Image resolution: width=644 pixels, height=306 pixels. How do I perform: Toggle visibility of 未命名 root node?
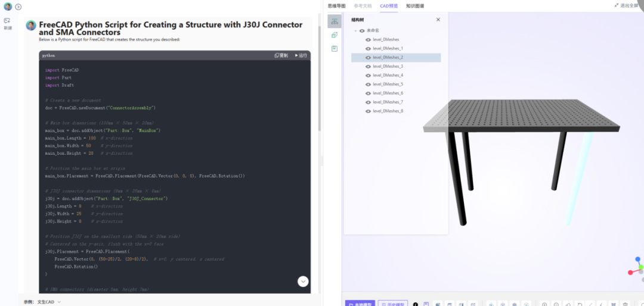coord(363,31)
